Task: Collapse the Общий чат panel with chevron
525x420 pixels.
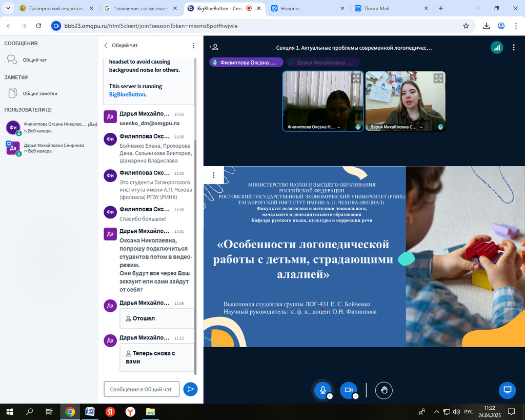Action: (x=106, y=46)
